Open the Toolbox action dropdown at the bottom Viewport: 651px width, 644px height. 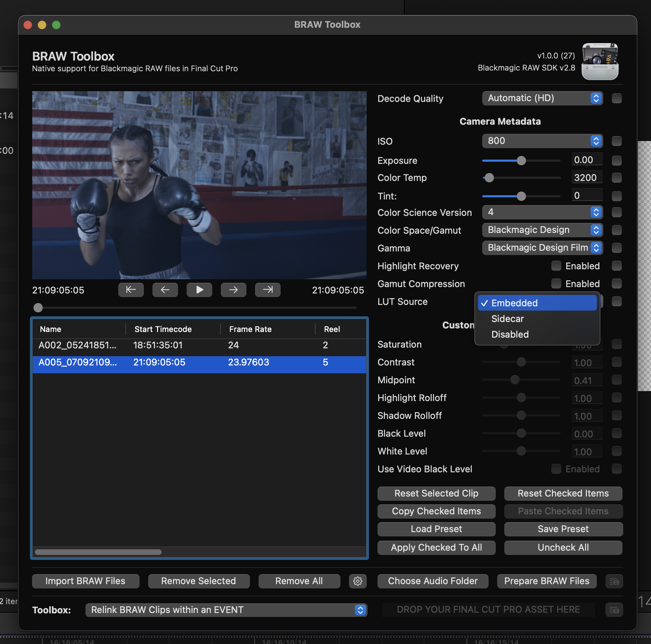coord(226,610)
